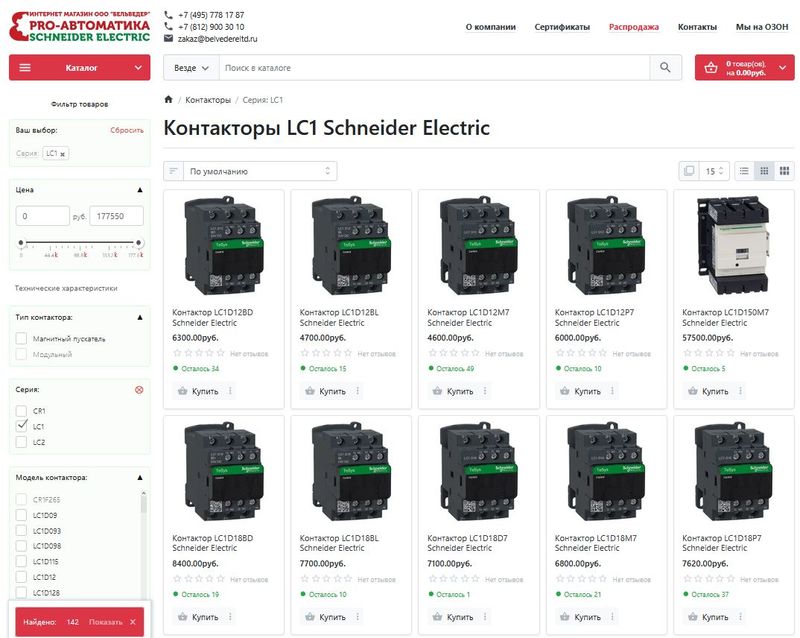The width and height of the screenshot is (800, 638).
Task: Open more options for LC1D18D7 product
Action: (485, 617)
